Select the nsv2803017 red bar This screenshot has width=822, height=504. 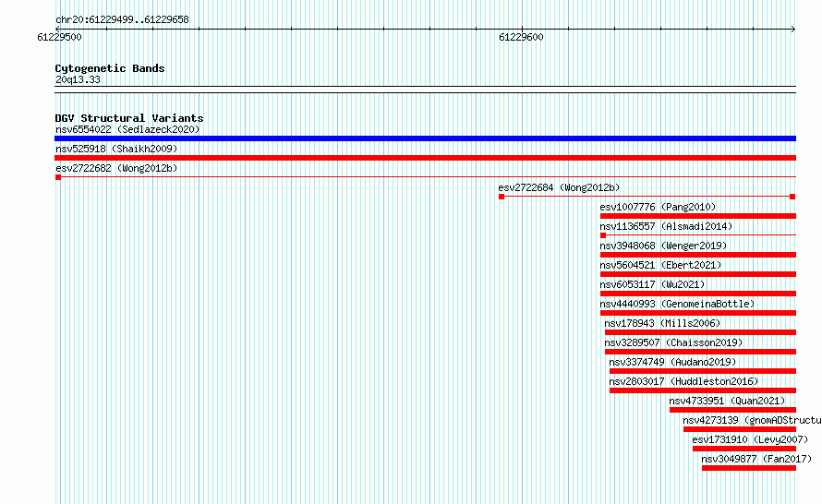(x=703, y=390)
